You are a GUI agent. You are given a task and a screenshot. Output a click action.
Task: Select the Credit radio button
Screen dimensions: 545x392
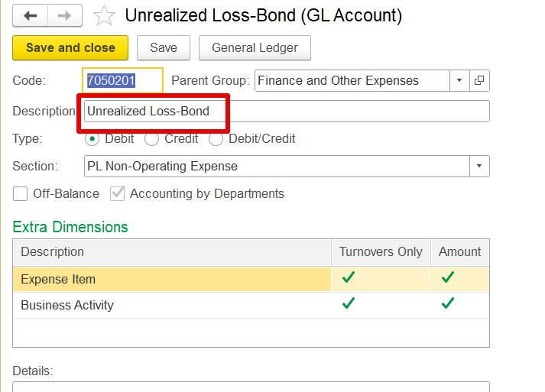tap(151, 139)
